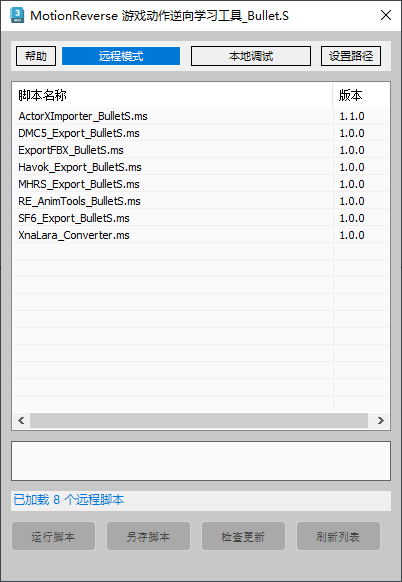Screen dimensions: 402x582
Task: Click the 3ds Max app icon in title bar
Action: (17, 15)
